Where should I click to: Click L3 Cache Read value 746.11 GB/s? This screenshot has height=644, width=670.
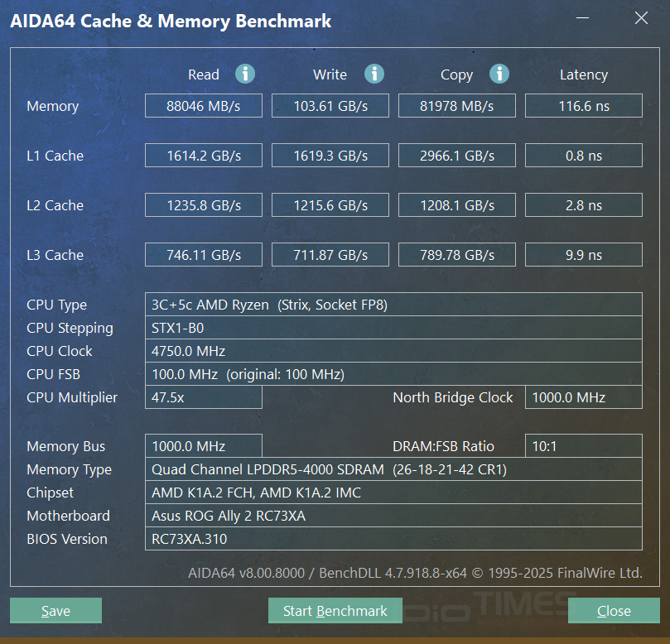pyautogui.click(x=204, y=254)
